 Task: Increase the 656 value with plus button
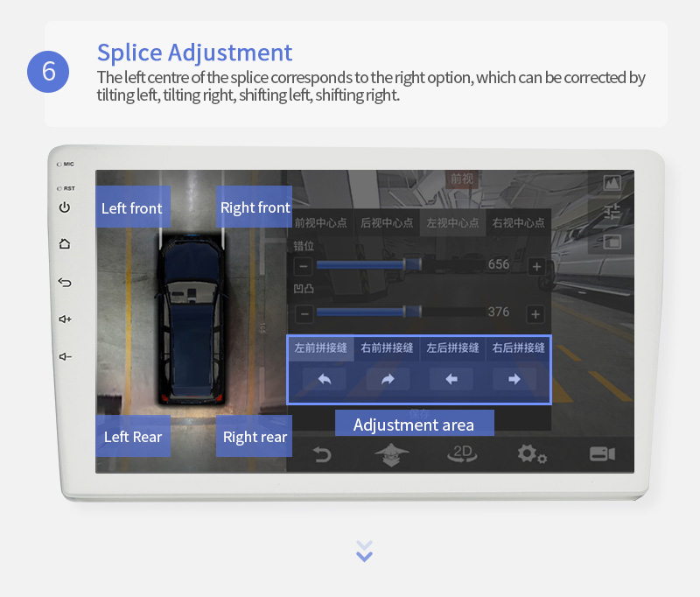tap(536, 267)
